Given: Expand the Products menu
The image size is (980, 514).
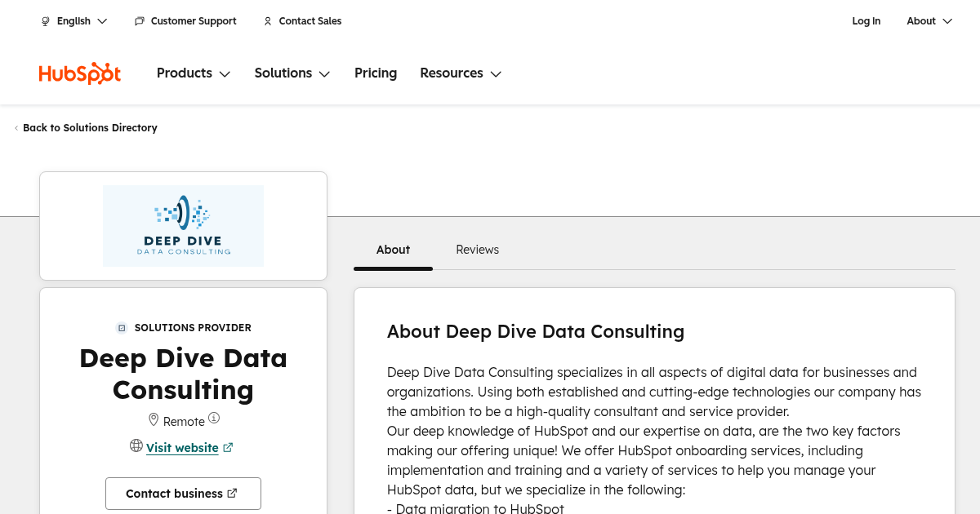Looking at the screenshot, I should click(x=194, y=73).
